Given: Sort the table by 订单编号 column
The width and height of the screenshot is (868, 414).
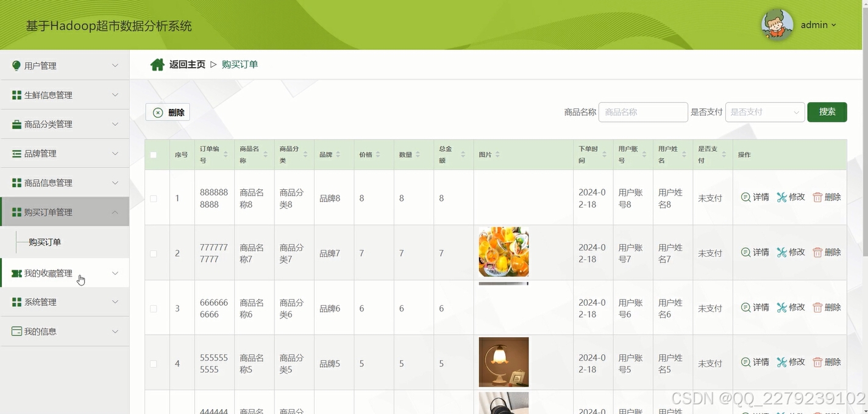Looking at the screenshot, I should [x=226, y=155].
